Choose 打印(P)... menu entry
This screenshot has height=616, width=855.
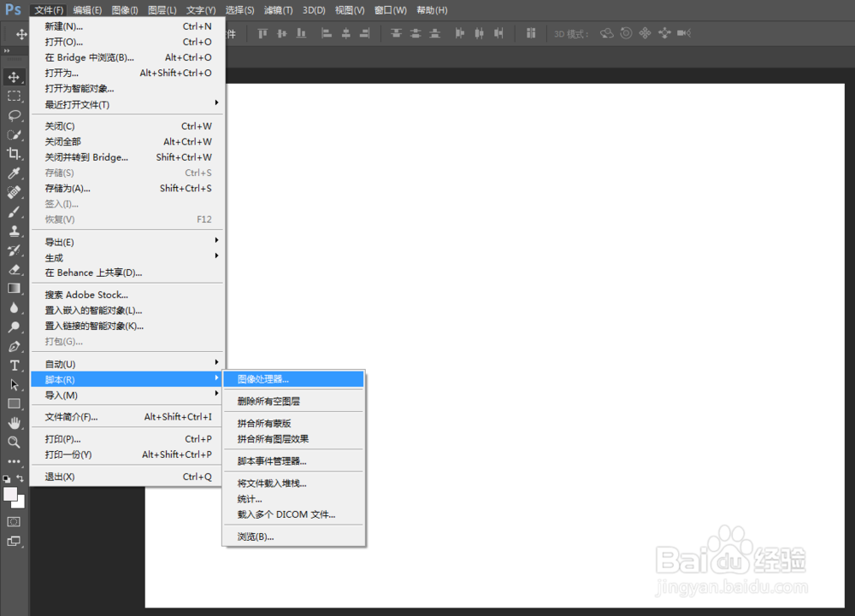coord(127,439)
